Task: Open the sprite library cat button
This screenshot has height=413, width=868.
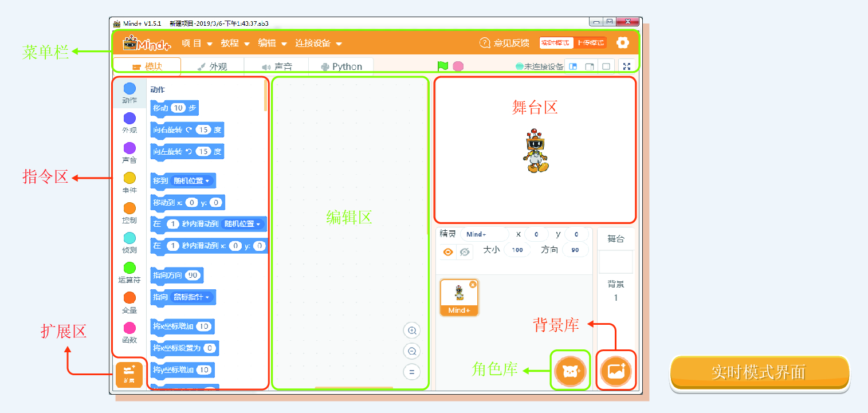Action: pyautogui.click(x=570, y=370)
